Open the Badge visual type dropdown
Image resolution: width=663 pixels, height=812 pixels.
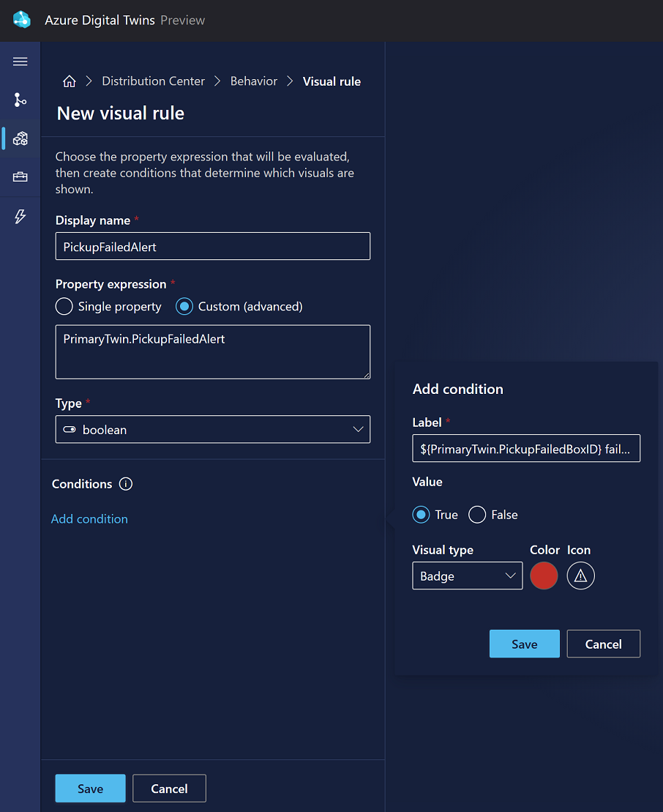pyautogui.click(x=468, y=576)
